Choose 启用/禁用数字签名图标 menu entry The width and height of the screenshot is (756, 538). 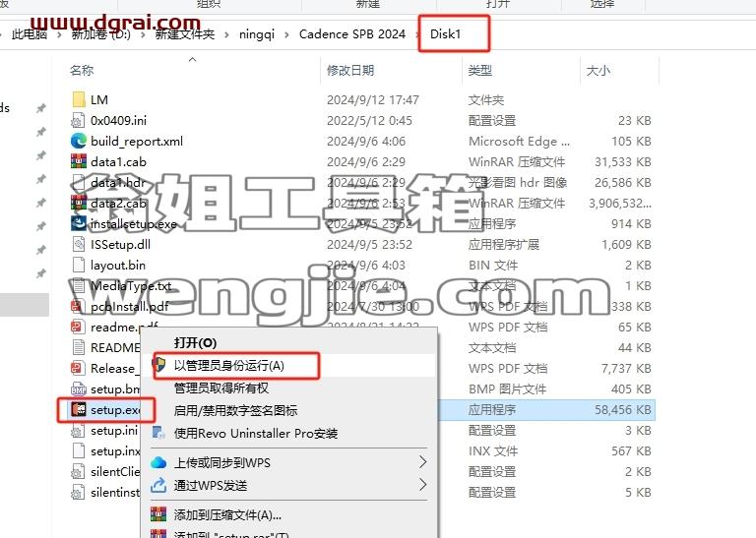(x=235, y=410)
